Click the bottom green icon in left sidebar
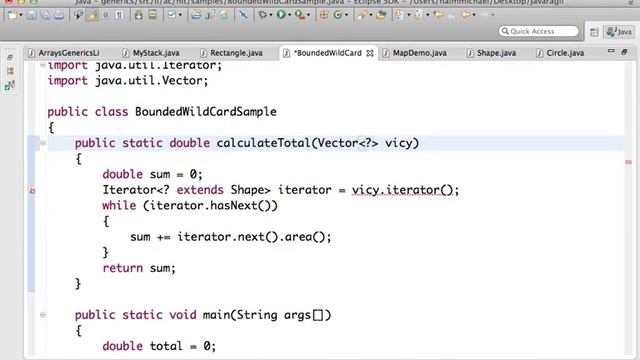This screenshot has width=640, height=360. pyautogui.click(x=9, y=86)
